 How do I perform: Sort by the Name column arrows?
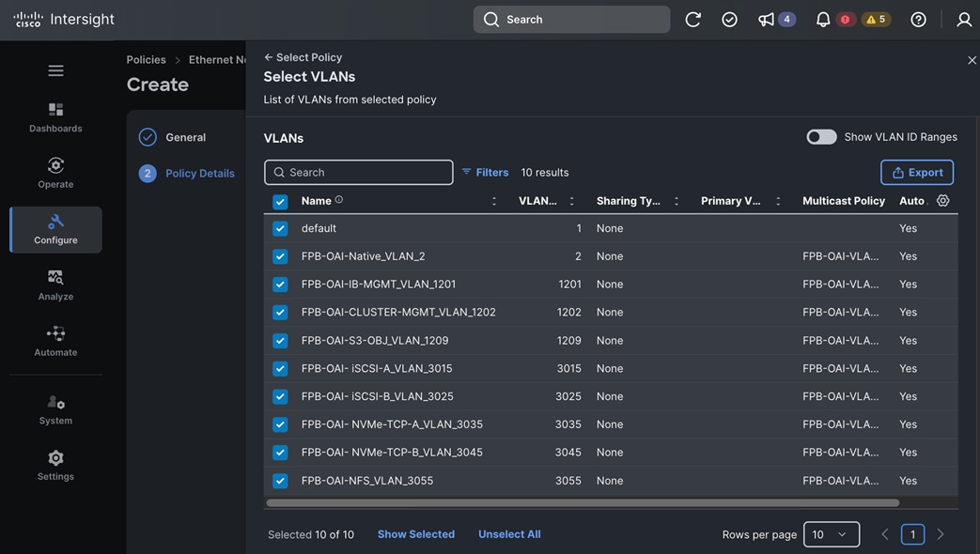pyautogui.click(x=493, y=201)
